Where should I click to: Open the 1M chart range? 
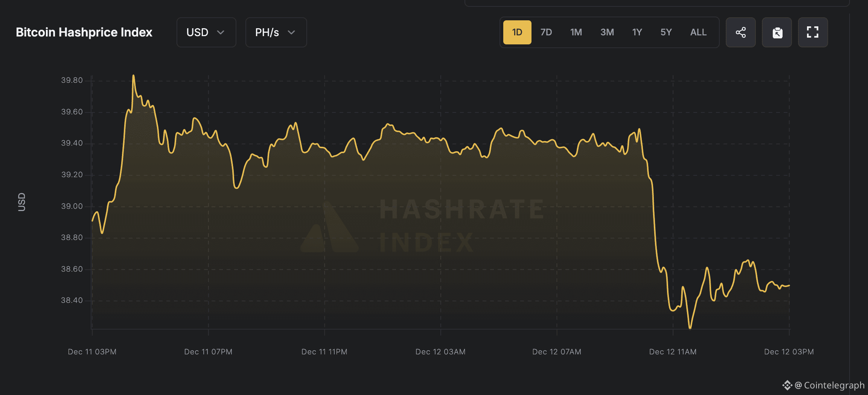(576, 32)
